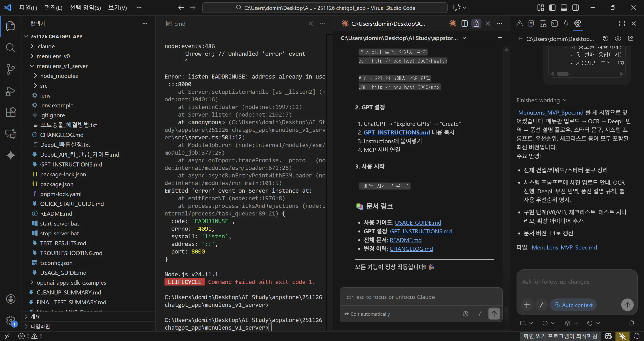
Task: Open Codex chat history clock icon
Action: point(605,38)
